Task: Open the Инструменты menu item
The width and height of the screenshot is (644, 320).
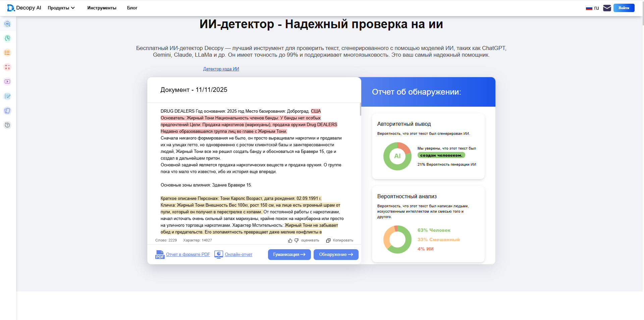Action: tap(102, 8)
